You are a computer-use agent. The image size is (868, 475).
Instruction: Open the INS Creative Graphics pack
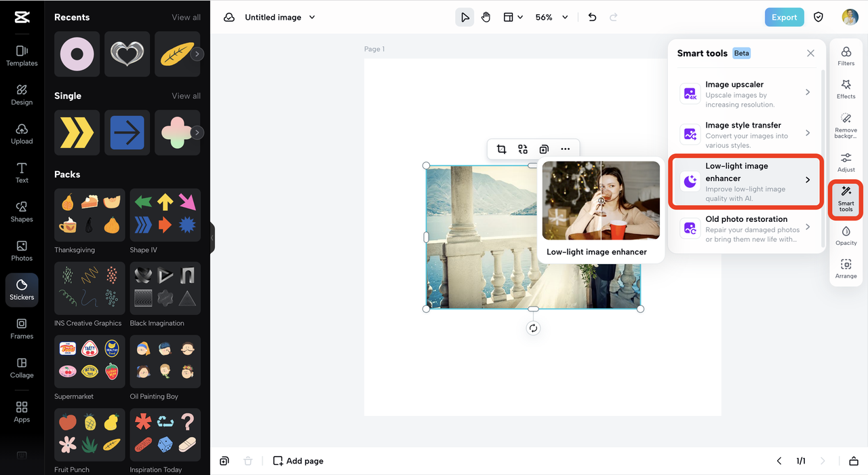pos(90,288)
